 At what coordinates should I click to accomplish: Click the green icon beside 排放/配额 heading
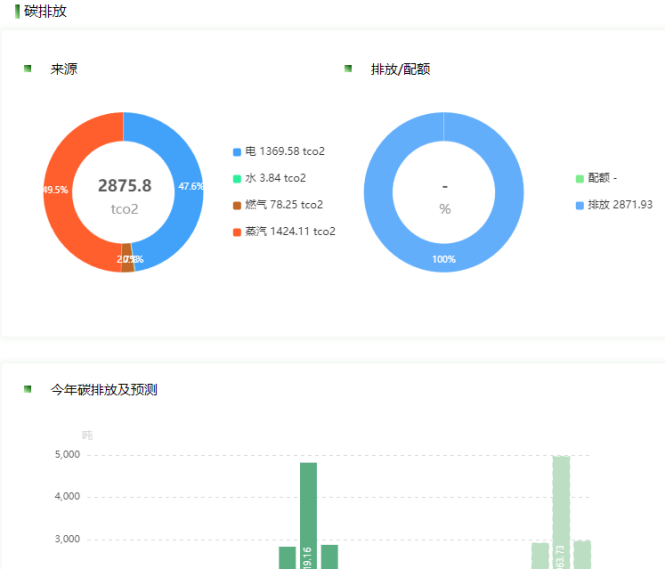[348, 69]
